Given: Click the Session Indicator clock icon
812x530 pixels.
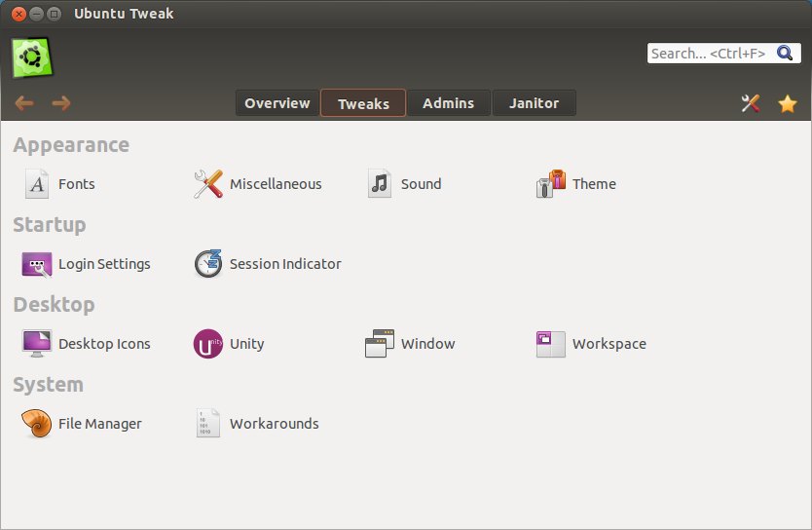Looking at the screenshot, I should [208, 264].
